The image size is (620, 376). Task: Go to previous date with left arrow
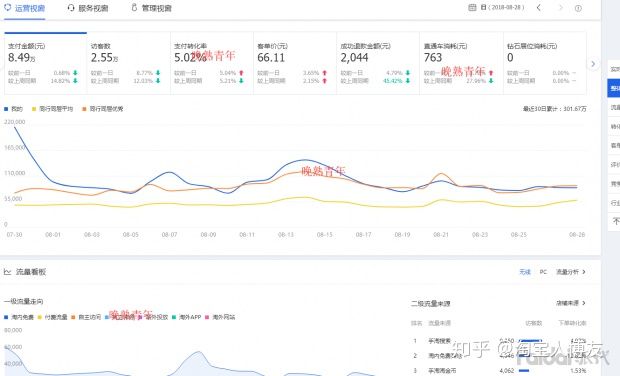point(539,8)
